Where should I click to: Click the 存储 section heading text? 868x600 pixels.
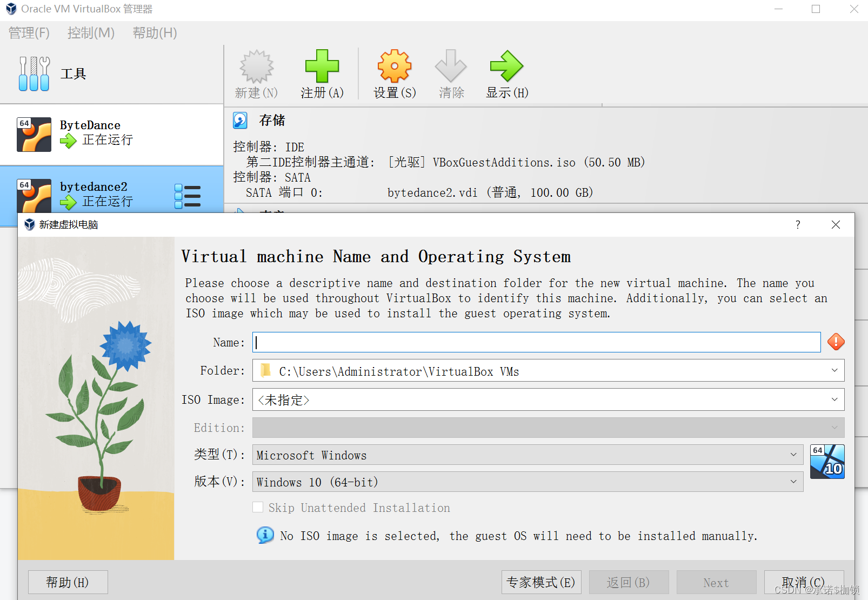click(x=272, y=120)
